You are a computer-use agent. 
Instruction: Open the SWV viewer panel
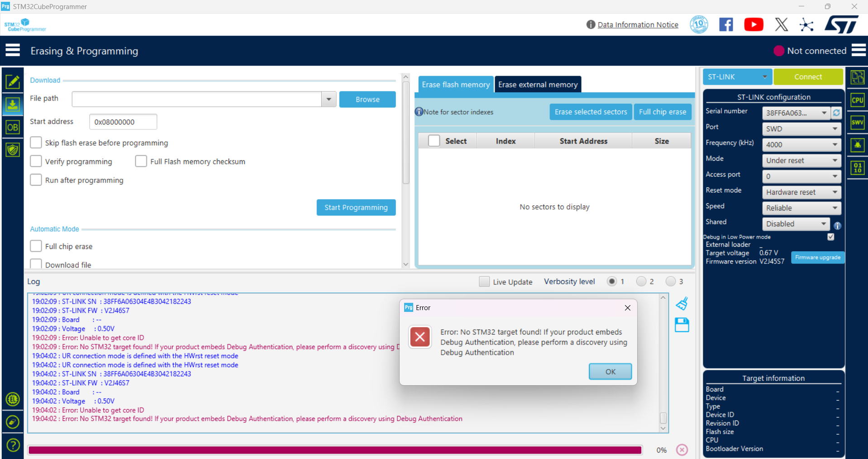857,122
